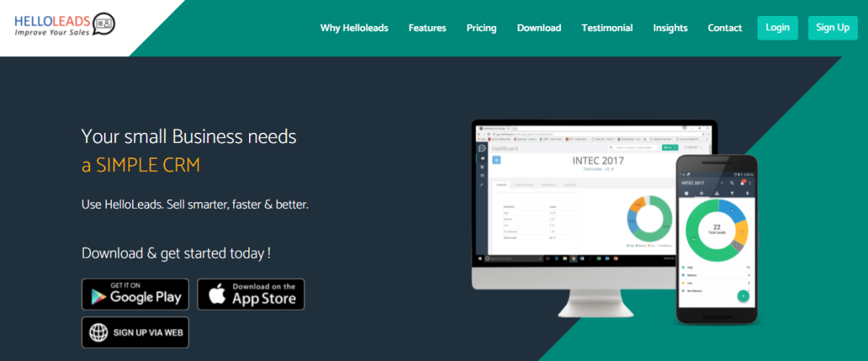868x361 pixels.
Task: Click the green plus button on the phone
Action: [743, 296]
